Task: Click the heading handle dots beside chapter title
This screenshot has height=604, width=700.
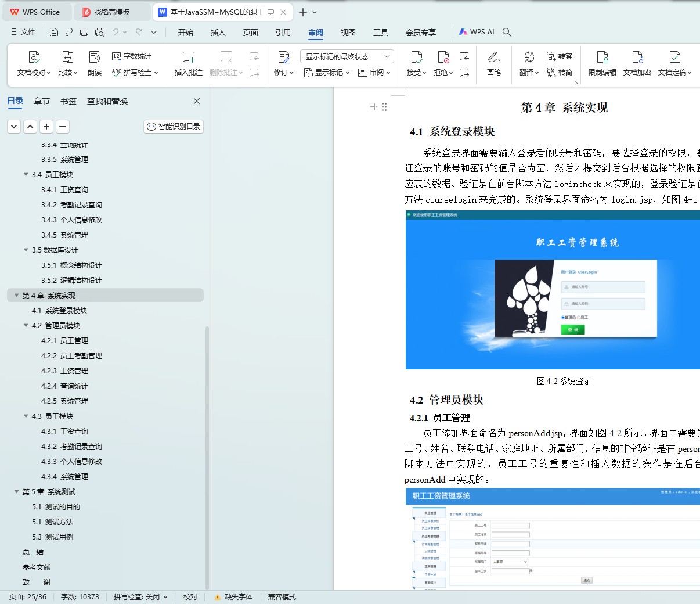Action: [x=384, y=107]
